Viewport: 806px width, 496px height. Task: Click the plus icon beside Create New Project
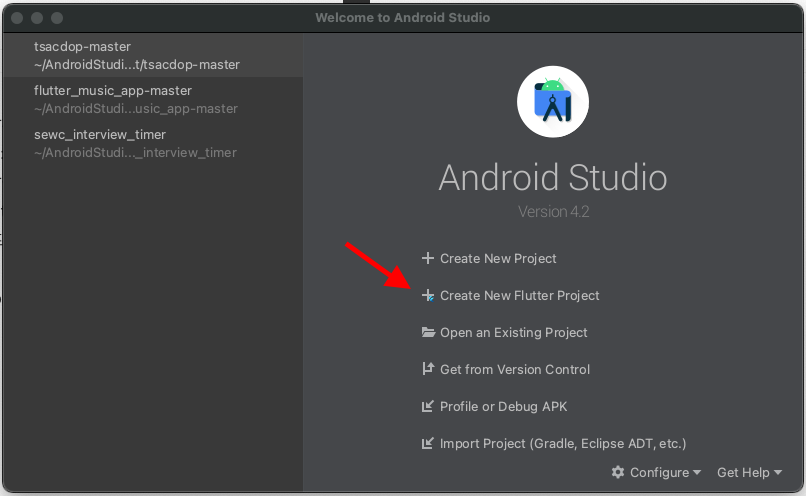[428, 258]
